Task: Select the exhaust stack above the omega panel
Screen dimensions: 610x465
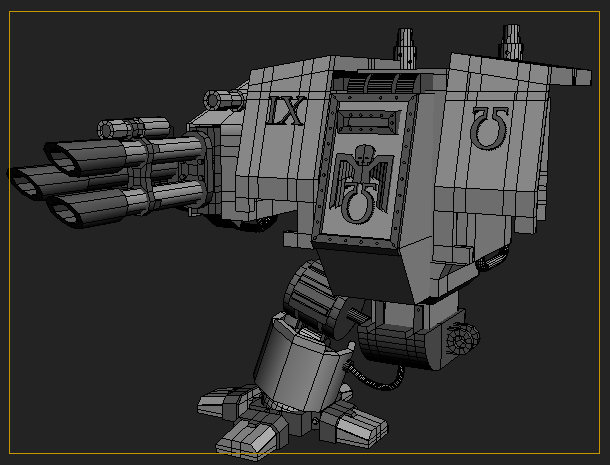Action: coord(511,42)
